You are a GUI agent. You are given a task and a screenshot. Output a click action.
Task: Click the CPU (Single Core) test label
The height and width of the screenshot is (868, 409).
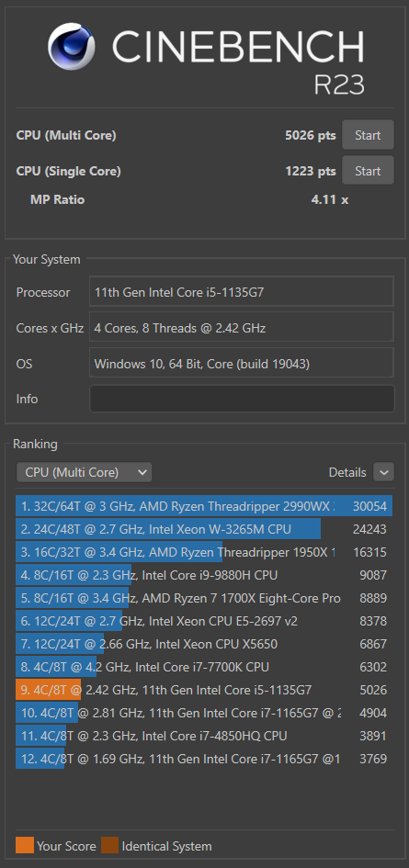[x=68, y=171]
